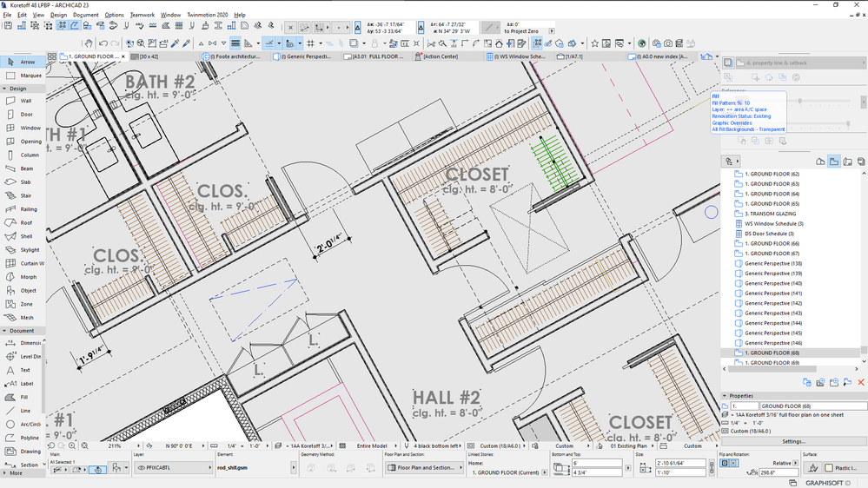
Task: Toggle guide lines button in toolbar
Action: click(x=269, y=43)
